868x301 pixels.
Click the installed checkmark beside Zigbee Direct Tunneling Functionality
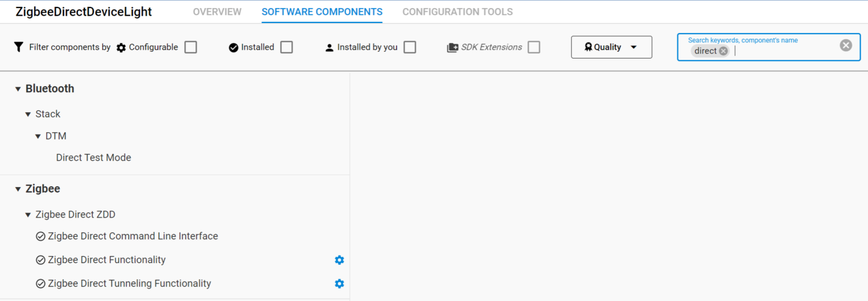40,284
